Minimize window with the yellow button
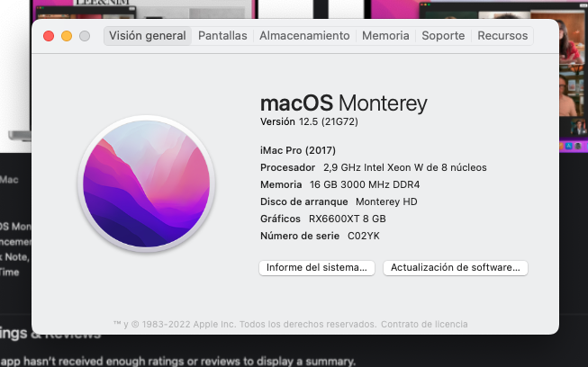 pos(67,36)
